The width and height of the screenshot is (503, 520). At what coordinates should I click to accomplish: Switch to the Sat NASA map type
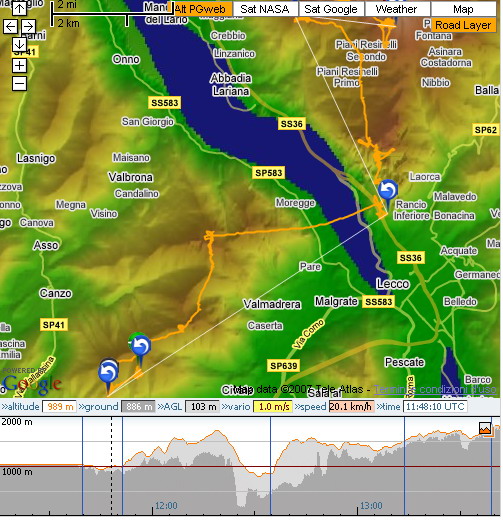(x=265, y=9)
